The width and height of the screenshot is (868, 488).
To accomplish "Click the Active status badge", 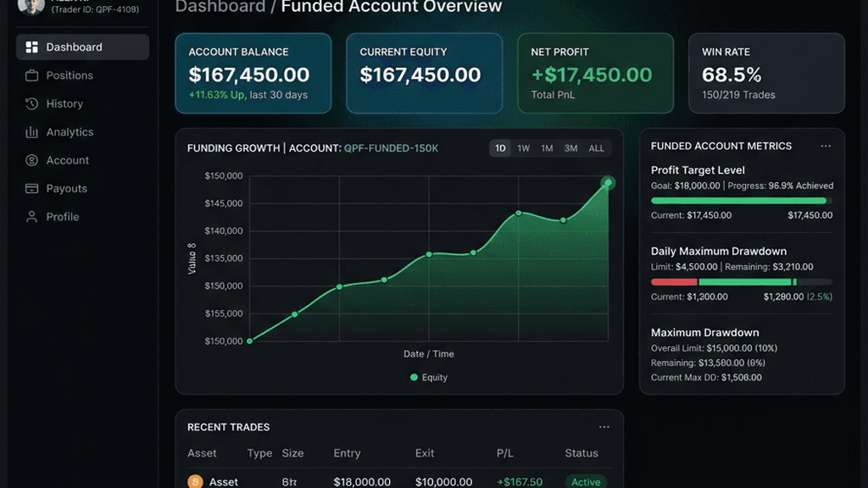I will pos(586,482).
